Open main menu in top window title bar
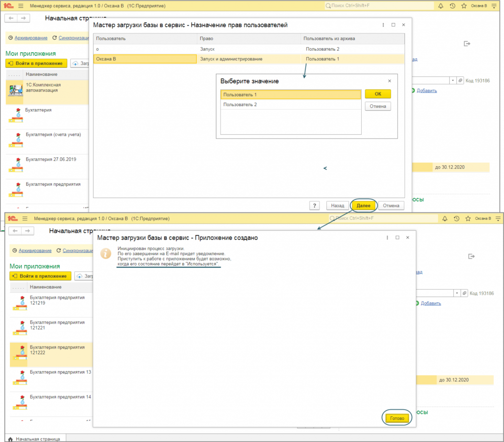Image resolution: width=504 pixels, height=442 pixels. tap(20, 6)
